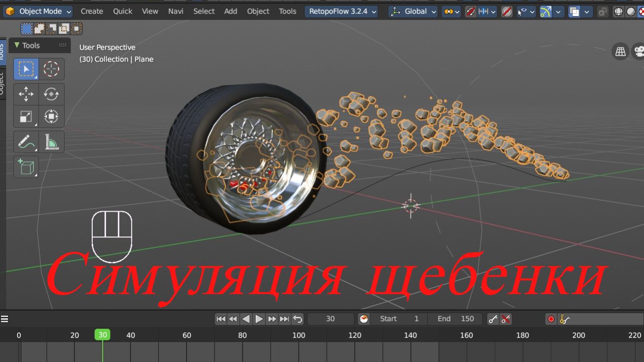Select the Measure tool
Screen dimensions: 644x362
click(x=51, y=142)
